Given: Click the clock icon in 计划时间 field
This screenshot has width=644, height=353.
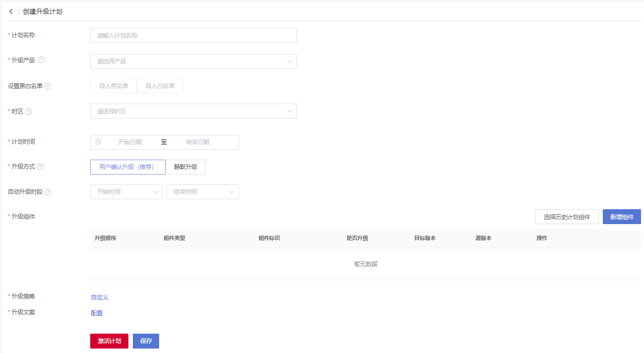Looking at the screenshot, I should click(x=98, y=142).
